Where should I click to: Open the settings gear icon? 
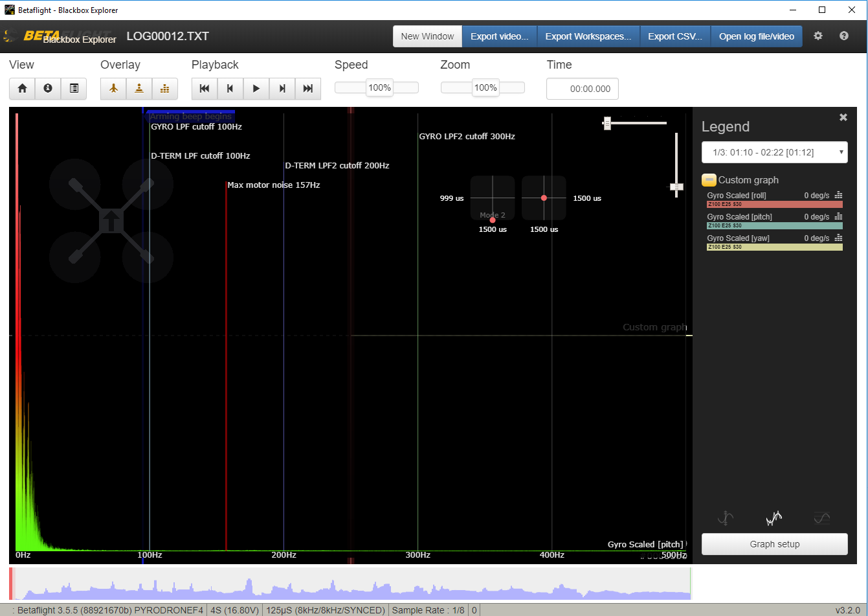pos(818,36)
